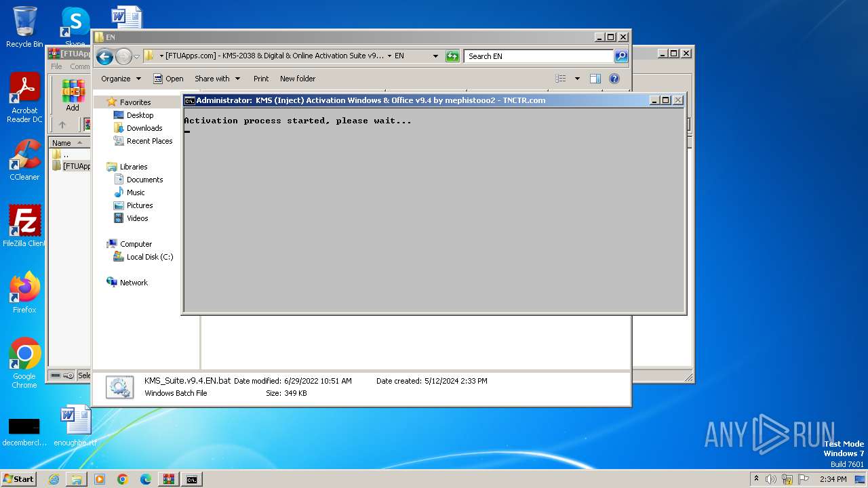Click the EN breadcrumb in address bar
This screenshot has width=868, height=488.
tap(399, 56)
